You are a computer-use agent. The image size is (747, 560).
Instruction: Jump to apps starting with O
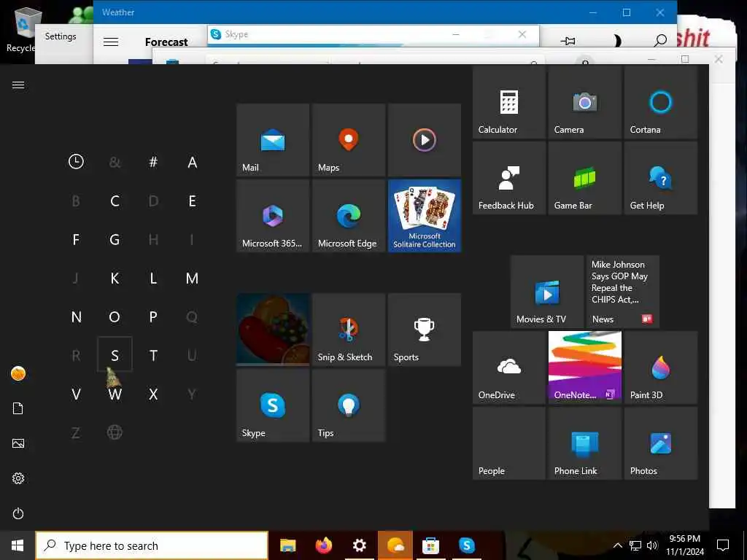pyautogui.click(x=115, y=316)
